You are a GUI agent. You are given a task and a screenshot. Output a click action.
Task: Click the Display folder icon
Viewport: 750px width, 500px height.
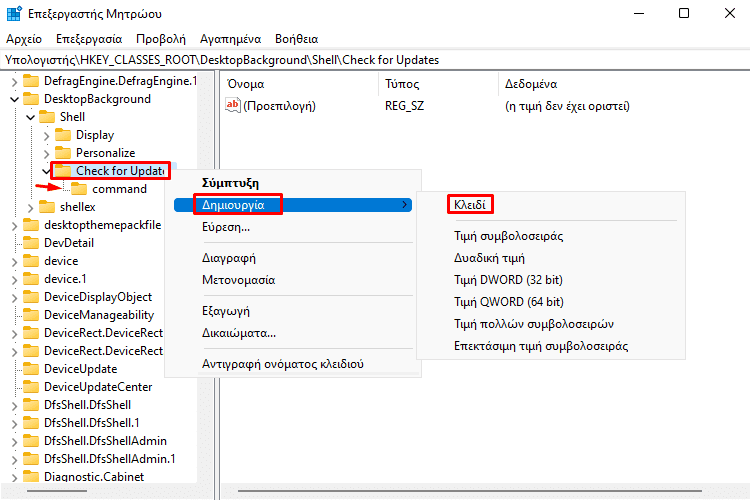[63, 135]
